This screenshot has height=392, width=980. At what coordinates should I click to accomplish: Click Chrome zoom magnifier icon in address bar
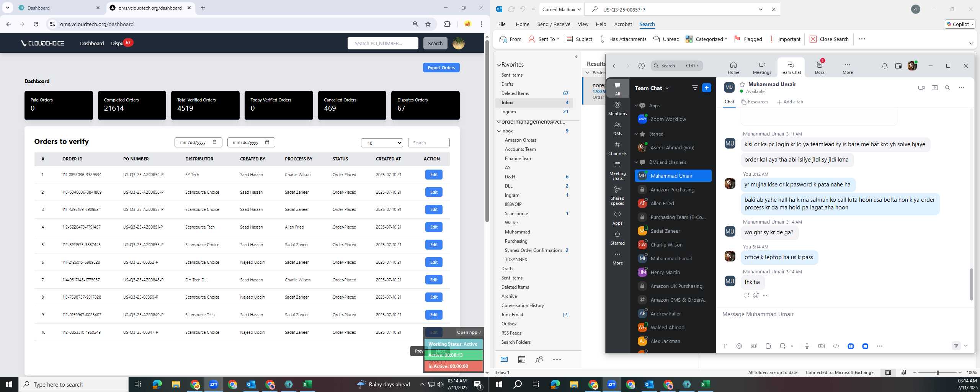click(x=415, y=24)
